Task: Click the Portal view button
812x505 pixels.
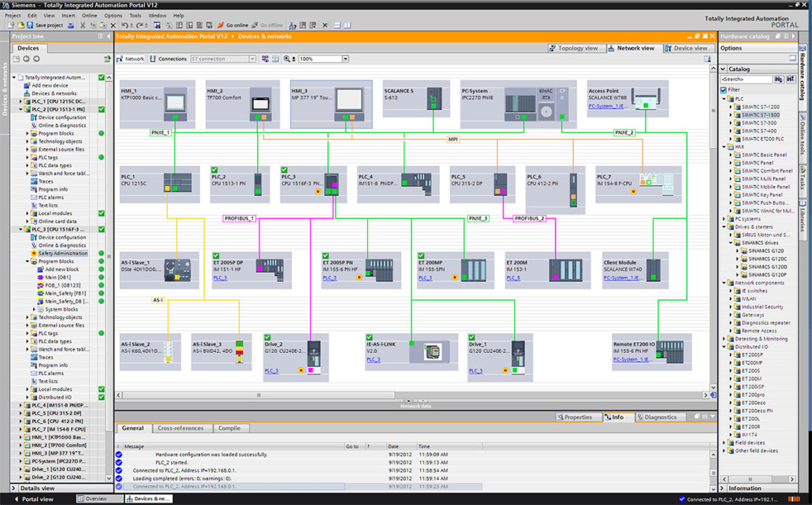Action: coord(35,499)
